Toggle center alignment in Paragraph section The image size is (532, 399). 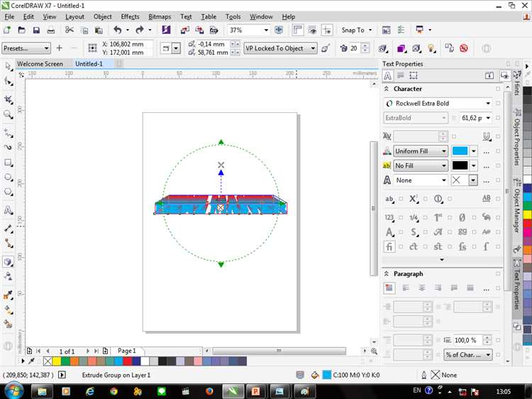pos(422,288)
